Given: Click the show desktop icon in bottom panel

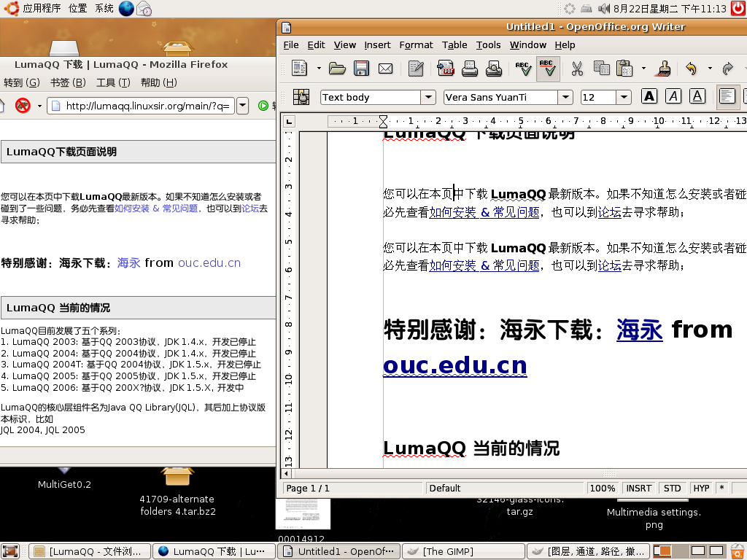Looking at the screenshot, I should pyautogui.click(x=10, y=551).
